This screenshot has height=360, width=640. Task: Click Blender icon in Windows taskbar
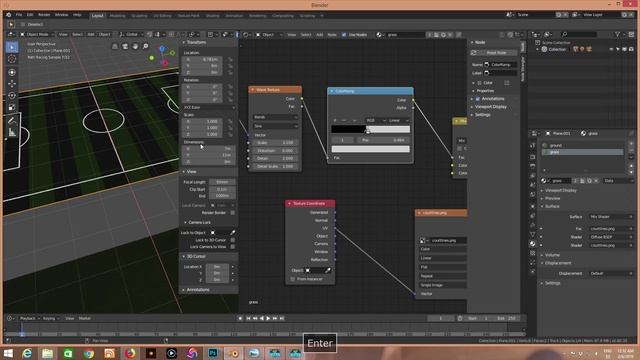pos(234,353)
